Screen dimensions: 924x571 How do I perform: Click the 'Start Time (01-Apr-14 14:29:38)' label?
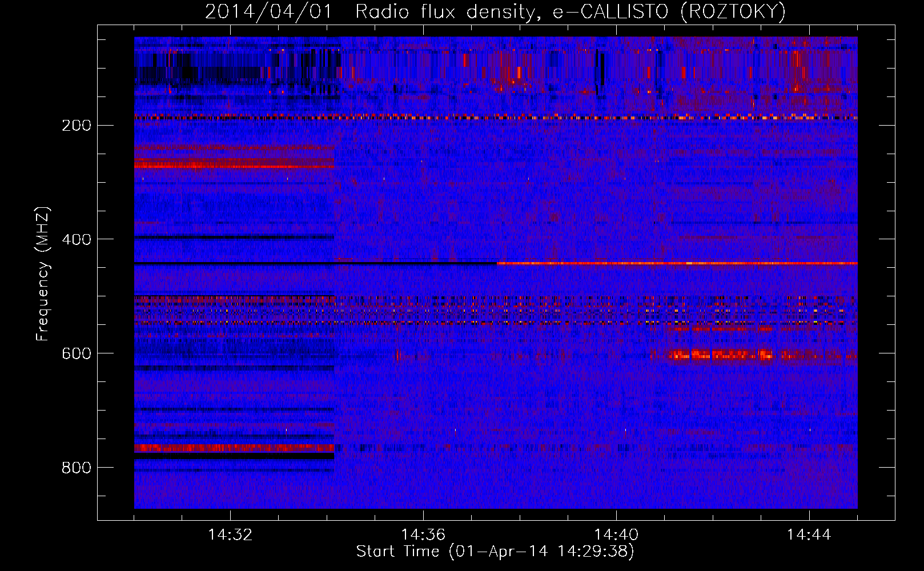(x=495, y=552)
